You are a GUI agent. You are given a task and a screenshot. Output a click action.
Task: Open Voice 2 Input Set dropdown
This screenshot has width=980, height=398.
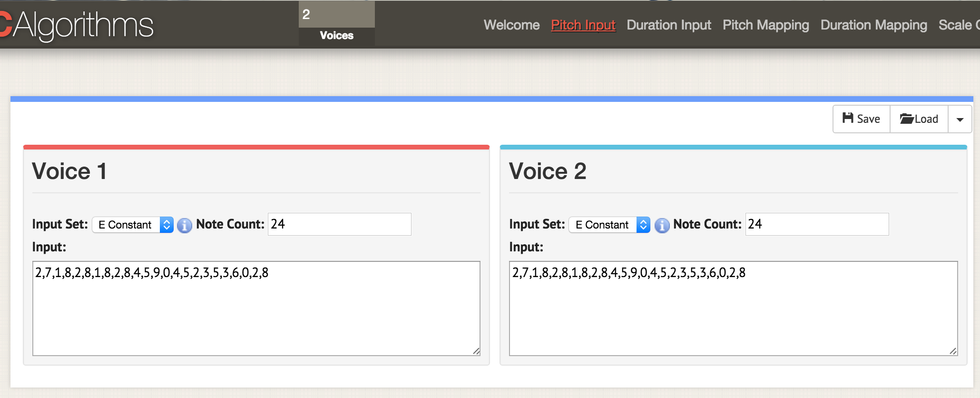pos(610,225)
